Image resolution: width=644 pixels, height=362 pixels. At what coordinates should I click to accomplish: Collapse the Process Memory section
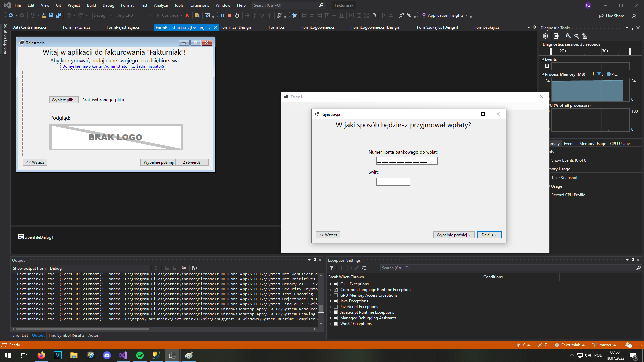543,74
